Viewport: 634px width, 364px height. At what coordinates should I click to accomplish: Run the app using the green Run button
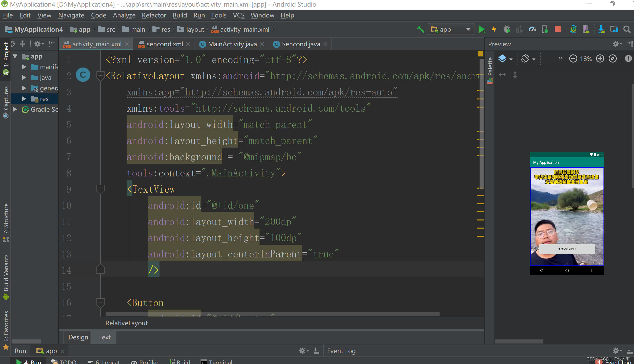click(x=482, y=29)
